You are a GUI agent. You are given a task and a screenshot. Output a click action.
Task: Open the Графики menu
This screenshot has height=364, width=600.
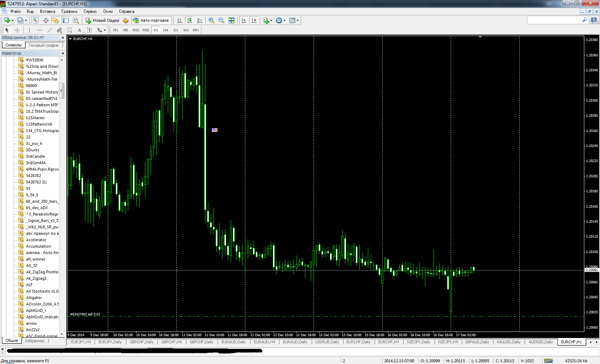(69, 11)
